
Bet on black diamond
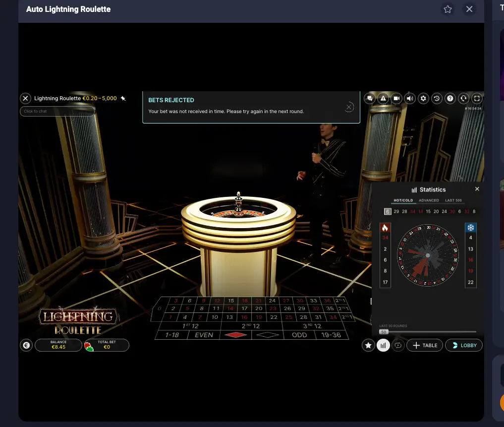[268, 335]
